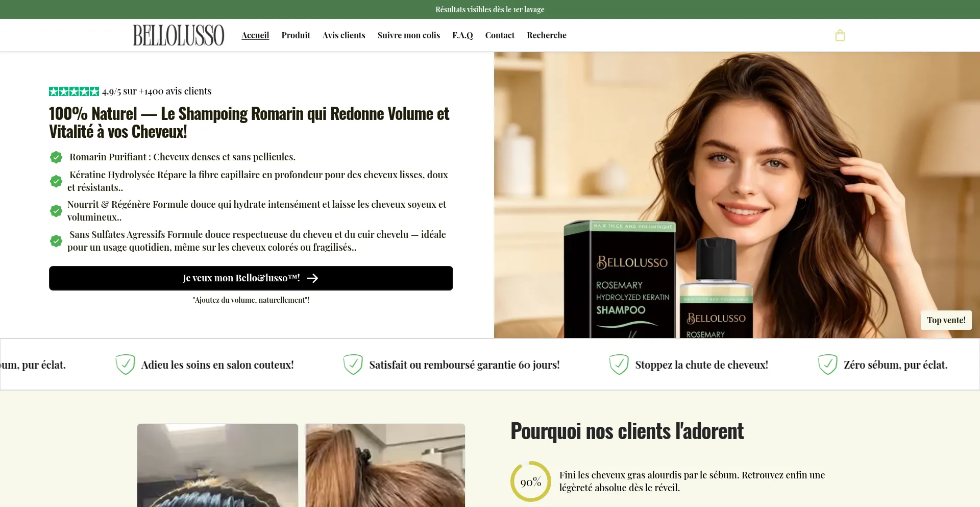Screen dimensions: 980x507
Task: Click check badge beside Romarin Purifiant
Action: [56, 157]
